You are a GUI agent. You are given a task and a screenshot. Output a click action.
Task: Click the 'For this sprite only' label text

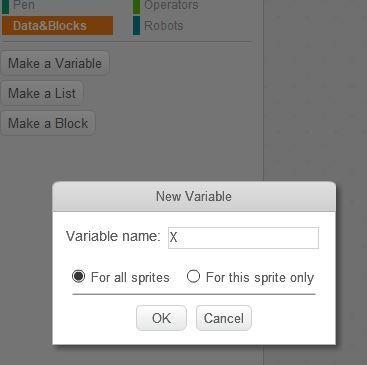(x=260, y=278)
